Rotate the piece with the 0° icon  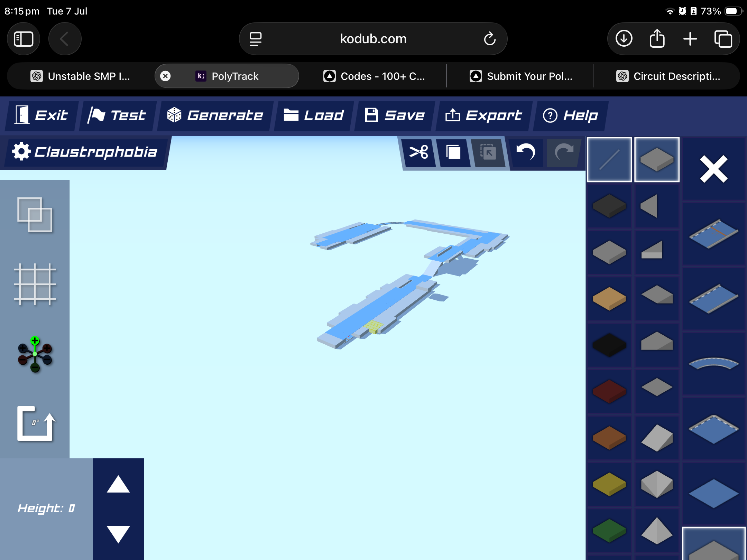point(35,423)
